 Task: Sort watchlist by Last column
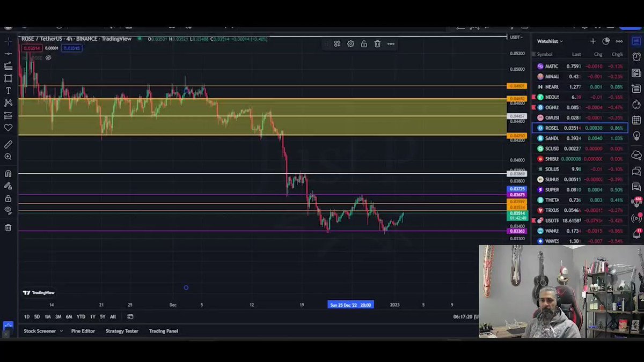point(576,54)
